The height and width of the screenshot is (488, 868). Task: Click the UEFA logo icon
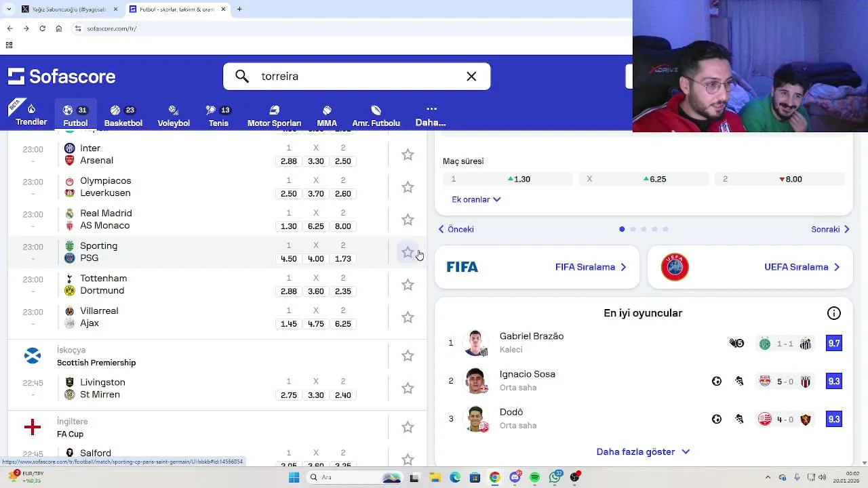point(675,267)
